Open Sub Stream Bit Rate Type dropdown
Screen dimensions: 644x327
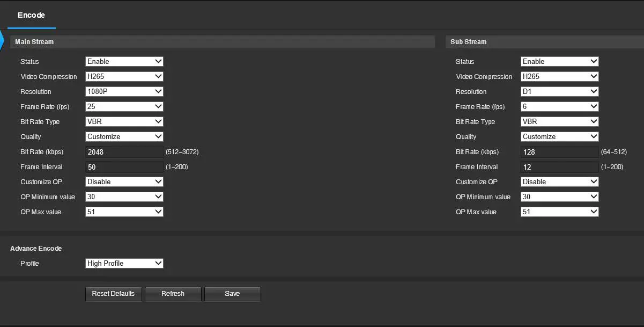(560, 122)
